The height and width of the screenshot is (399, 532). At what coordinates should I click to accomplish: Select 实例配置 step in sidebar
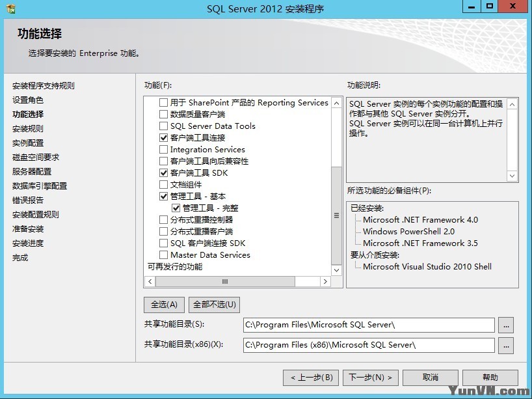click(28, 143)
